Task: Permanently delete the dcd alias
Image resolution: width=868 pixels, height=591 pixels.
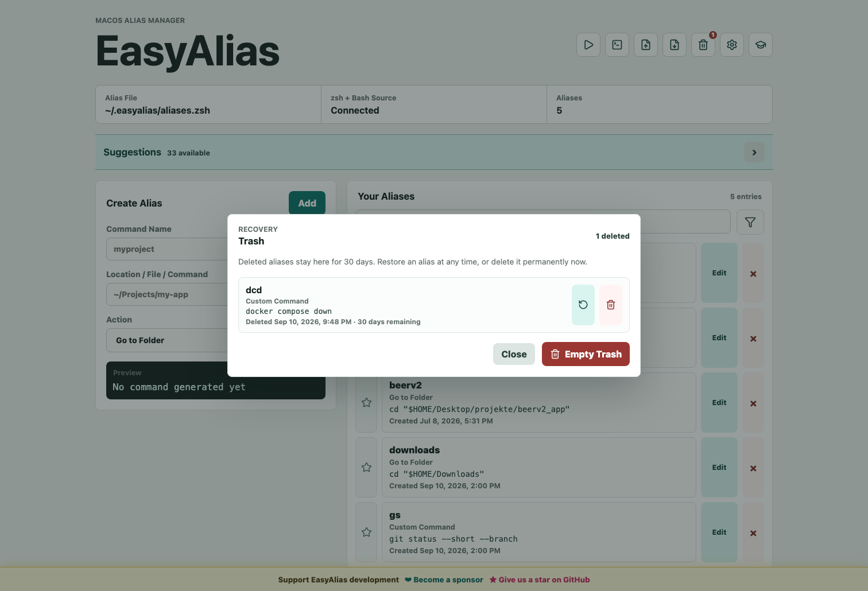Action: click(x=611, y=305)
